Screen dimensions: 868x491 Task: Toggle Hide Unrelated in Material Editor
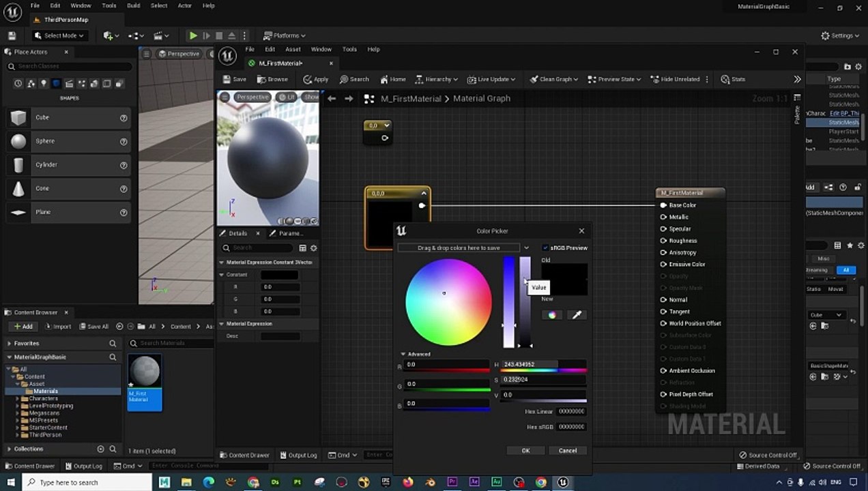click(674, 79)
